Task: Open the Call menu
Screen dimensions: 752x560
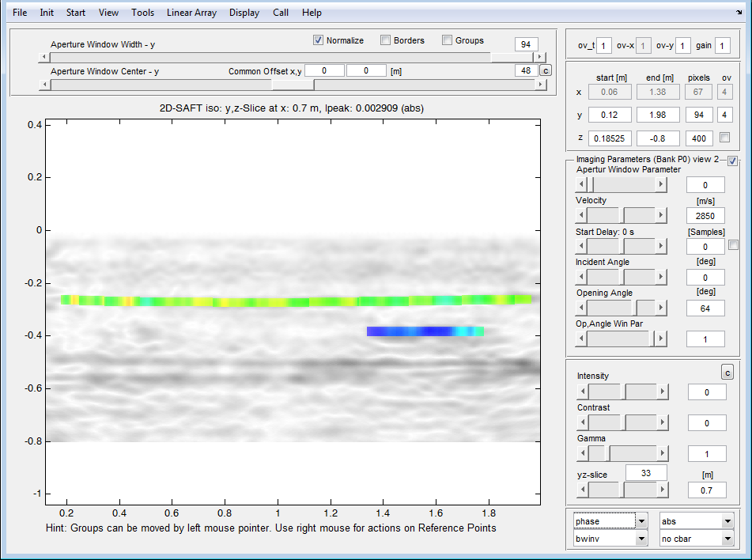Action: [x=281, y=13]
